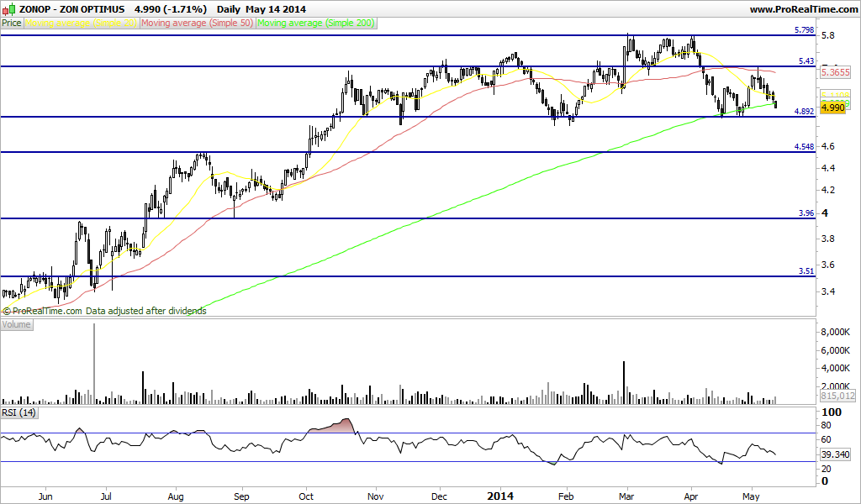Click the 80 RSI axis label
This screenshot has width=861, height=504.
point(826,426)
